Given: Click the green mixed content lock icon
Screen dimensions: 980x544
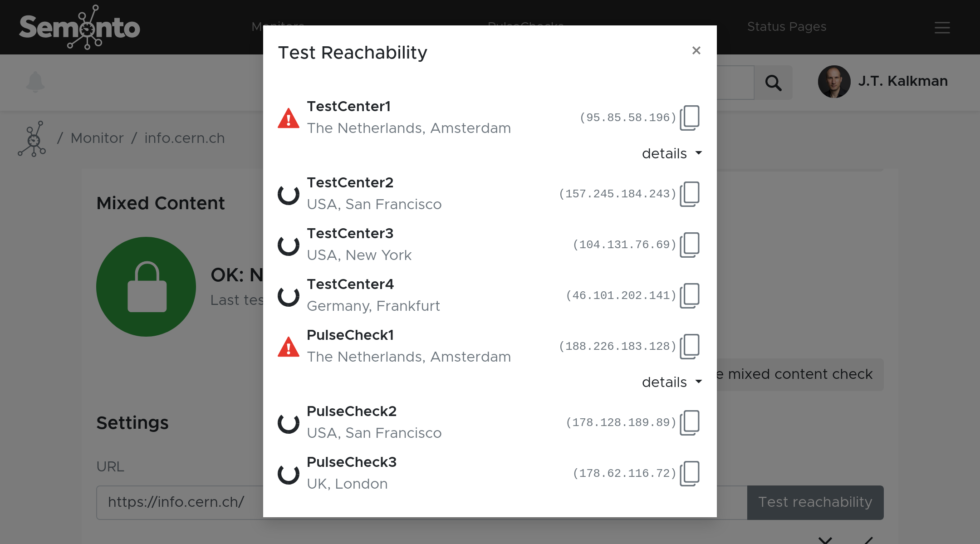Looking at the screenshot, I should (x=146, y=286).
